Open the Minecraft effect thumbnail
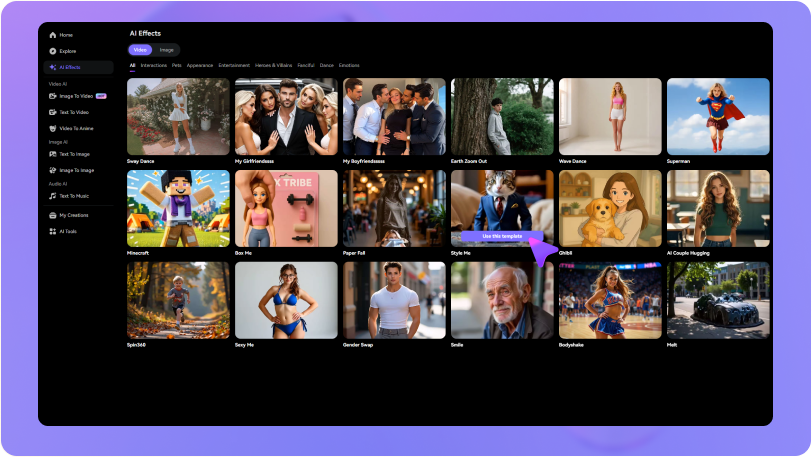This screenshot has height=457, width=812. (x=178, y=208)
